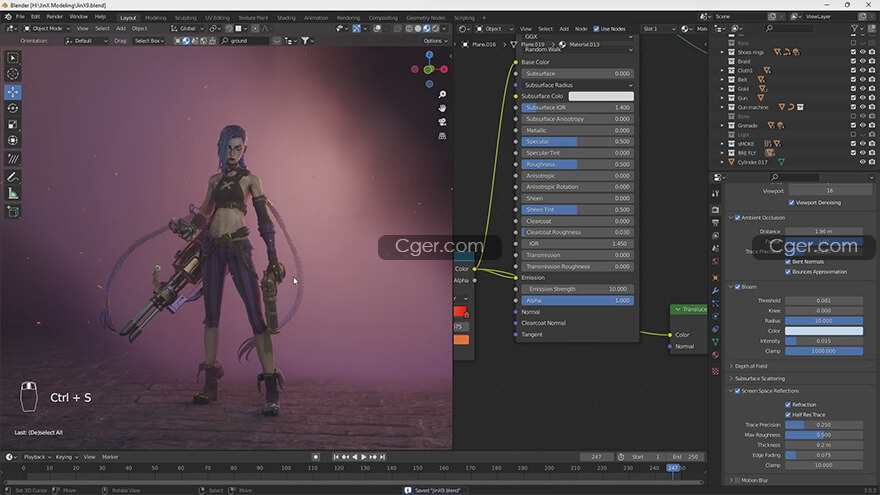Open Render properties tab icon
The image size is (880, 495).
tap(716, 209)
